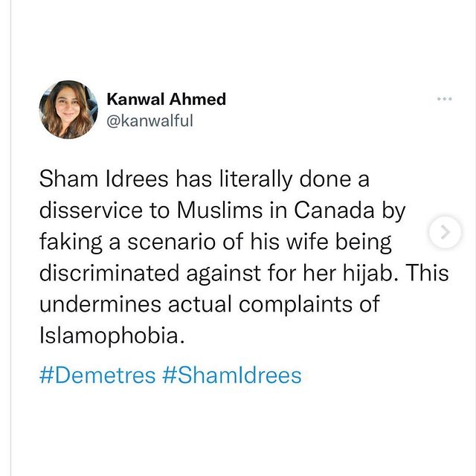Open the #ShamIdrees hashtag
Viewport: 476px width, 476px height.
[232, 376]
